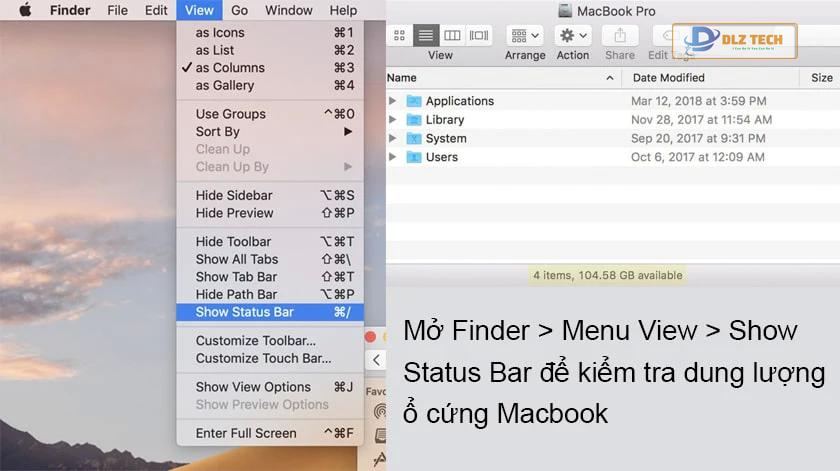Select Show Status Bar
The image size is (840, 471).
[270, 312]
